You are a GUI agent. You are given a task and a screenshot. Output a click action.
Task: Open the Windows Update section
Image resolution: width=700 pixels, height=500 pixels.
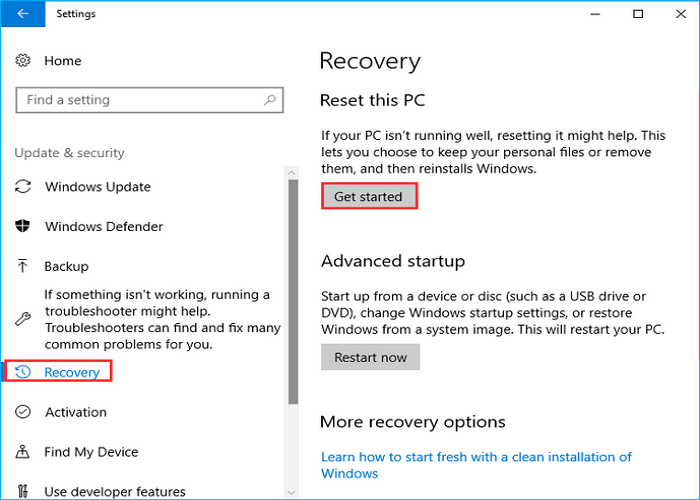click(98, 187)
